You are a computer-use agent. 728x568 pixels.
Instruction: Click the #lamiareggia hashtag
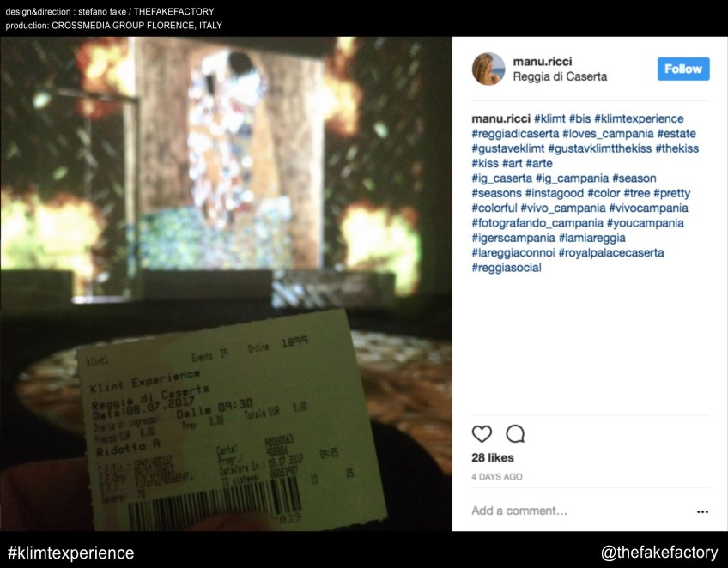(x=592, y=238)
